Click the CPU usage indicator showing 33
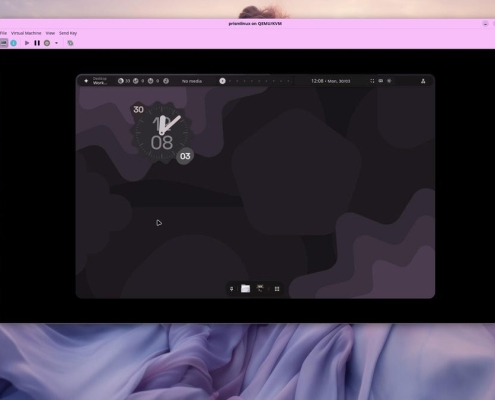This screenshot has width=495, height=400. (x=124, y=81)
